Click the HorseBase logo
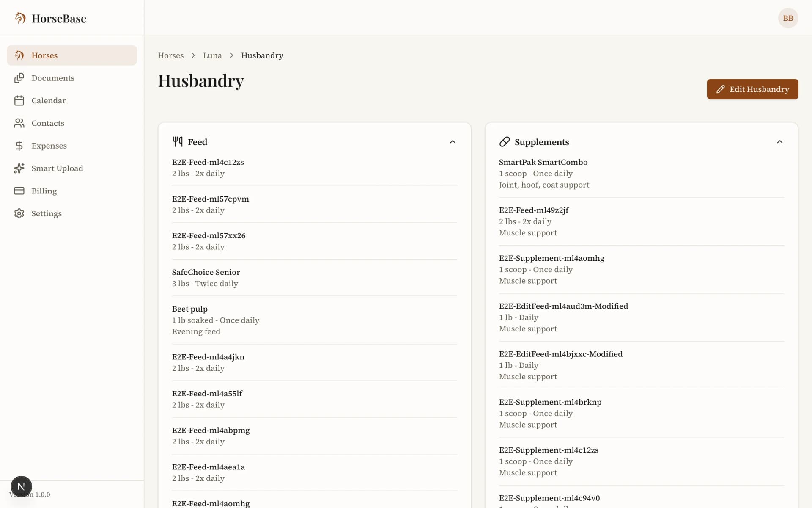The image size is (812, 508). (50, 18)
